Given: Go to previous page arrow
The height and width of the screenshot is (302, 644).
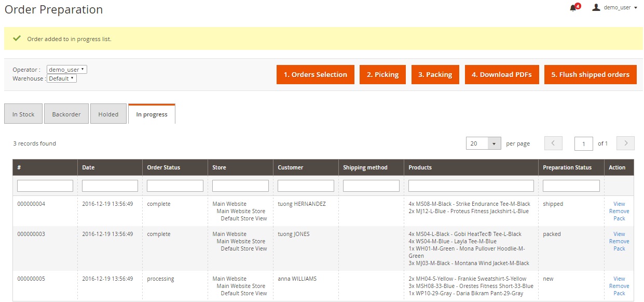Looking at the screenshot, I should (553, 143).
